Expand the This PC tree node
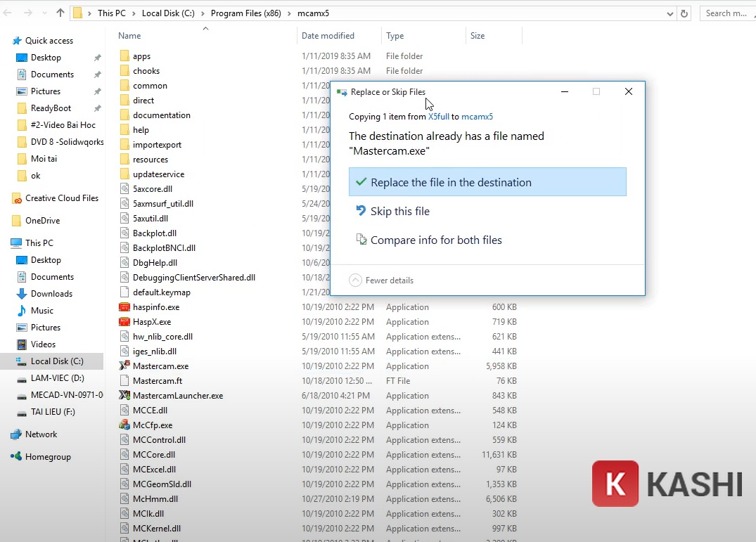This screenshot has height=542, width=756. (6, 243)
